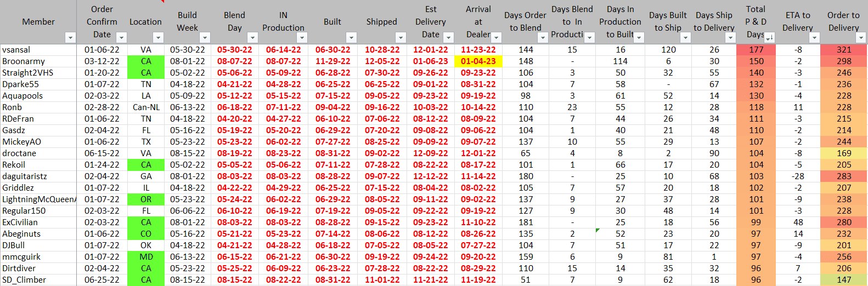
Task: Click the Built column header
Action: [332, 22]
